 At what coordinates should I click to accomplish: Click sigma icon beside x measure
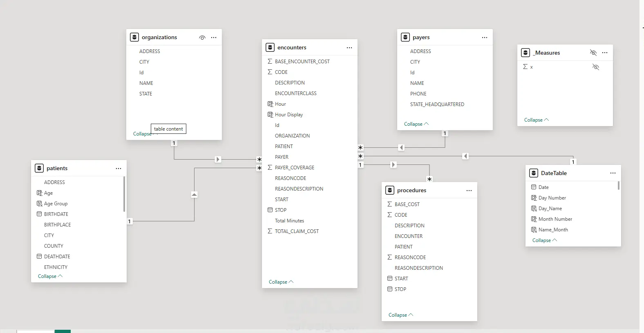click(525, 67)
